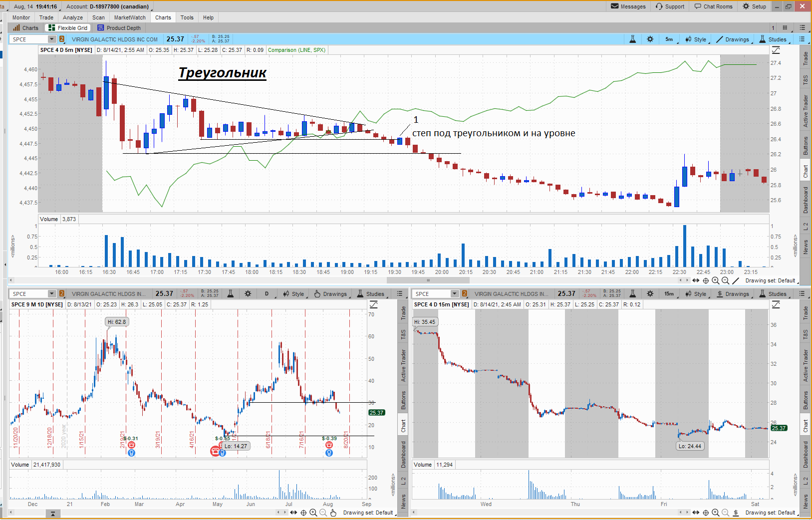Open the 15m timeframe dropdown

[669, 294]
